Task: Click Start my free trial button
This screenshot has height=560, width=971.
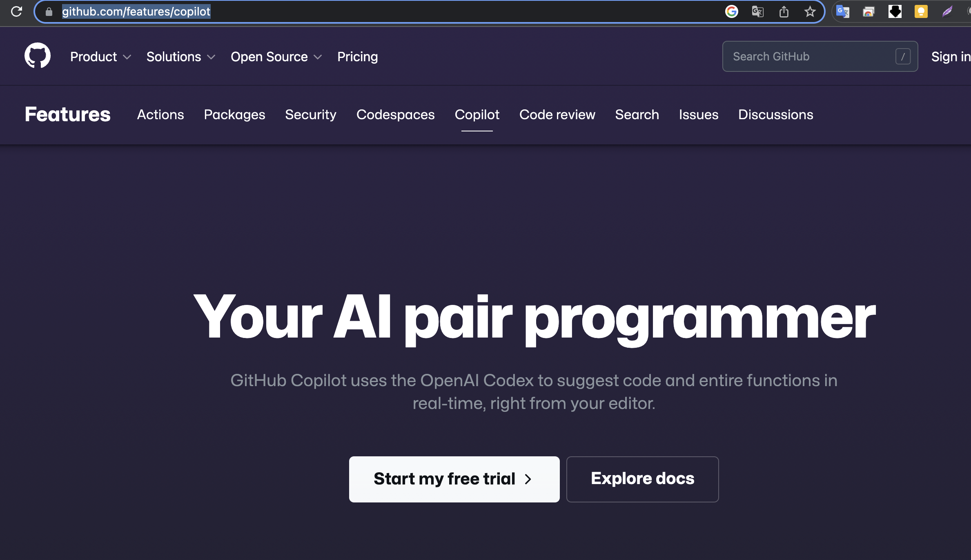Action: (x=454, y=479)
